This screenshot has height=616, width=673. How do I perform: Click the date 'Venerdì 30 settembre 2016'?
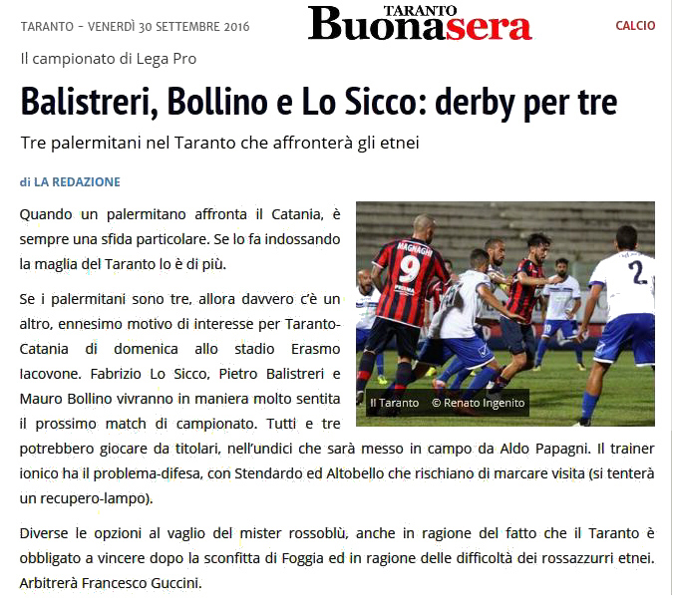168,27
